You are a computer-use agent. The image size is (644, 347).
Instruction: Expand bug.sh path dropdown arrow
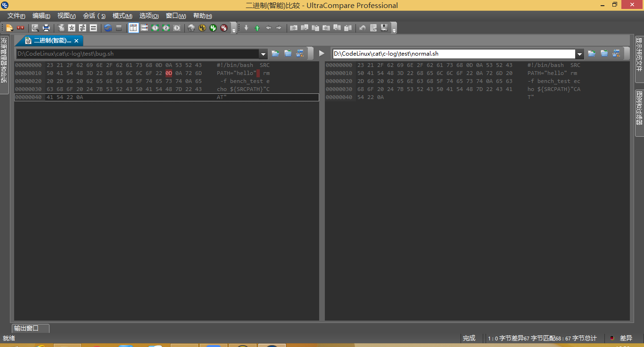[x=263, y=54]
